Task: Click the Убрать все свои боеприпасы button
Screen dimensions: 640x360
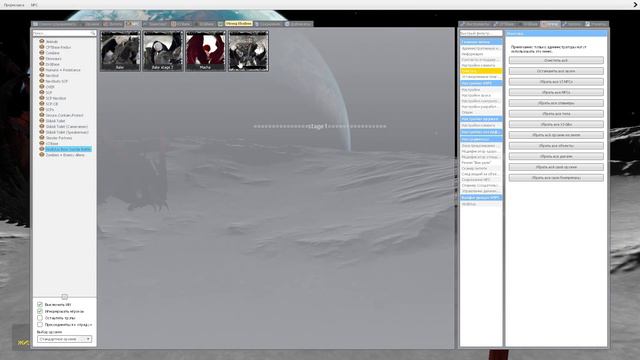Action: (x=556, y=178)
